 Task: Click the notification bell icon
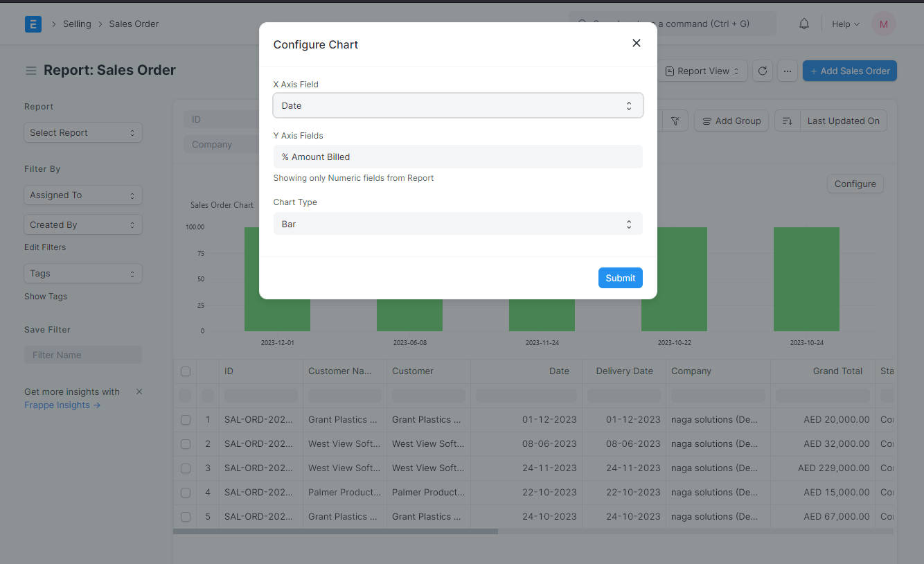[x=803, y=23]
